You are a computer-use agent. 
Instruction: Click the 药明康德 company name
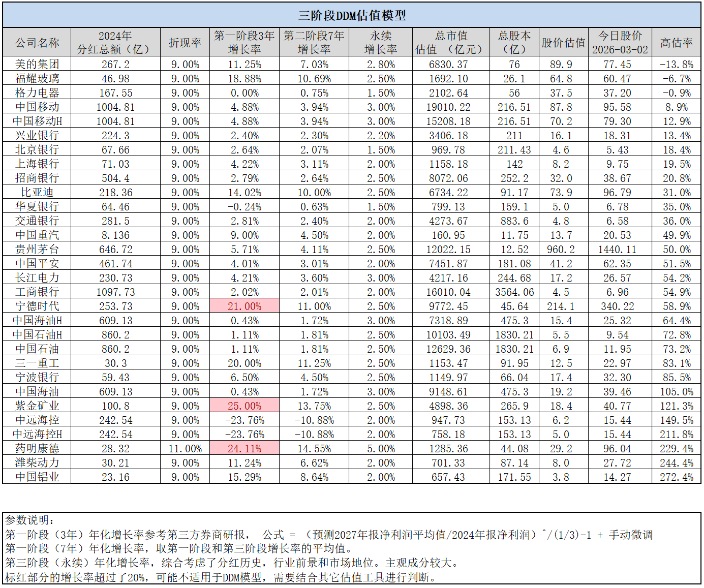click(x=37, y=448)
